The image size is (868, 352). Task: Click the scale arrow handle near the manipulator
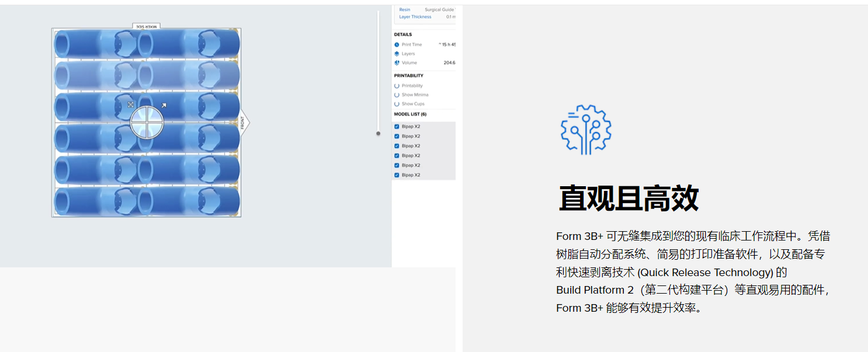pos(164,106)
